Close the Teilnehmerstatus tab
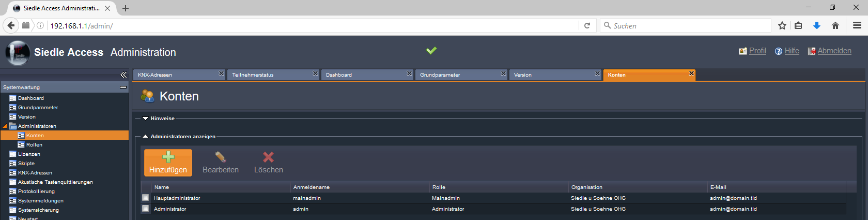Screen dimensions: 868x220 [x=315, y=74]
